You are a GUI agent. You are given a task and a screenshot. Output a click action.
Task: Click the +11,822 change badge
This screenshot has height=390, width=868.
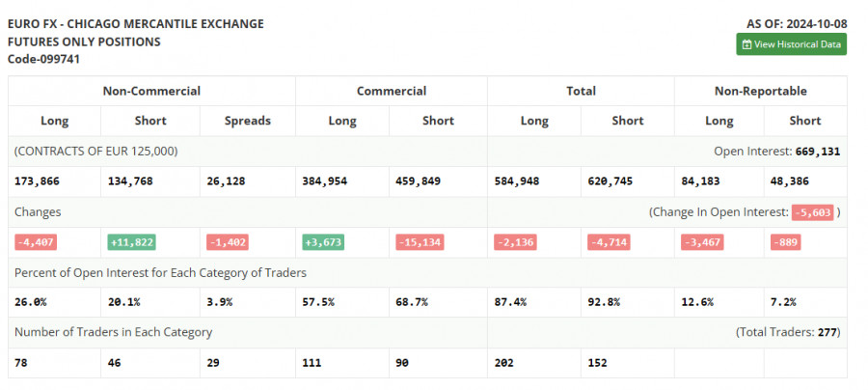click(131, 242)
